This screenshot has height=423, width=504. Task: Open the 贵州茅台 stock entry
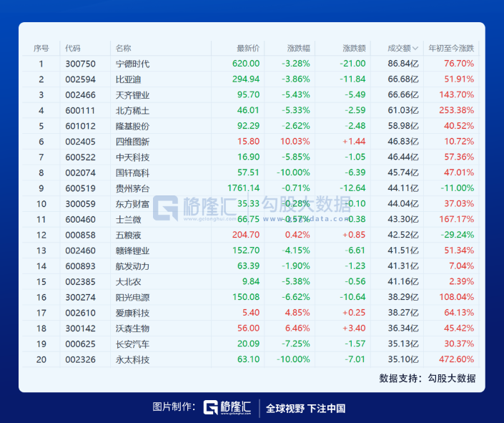point(133,188)
